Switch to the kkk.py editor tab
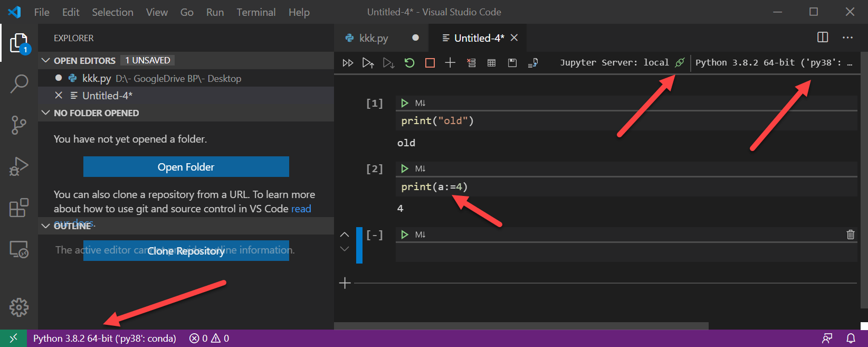This screenshot has width=868, height=347. (381, 37)
